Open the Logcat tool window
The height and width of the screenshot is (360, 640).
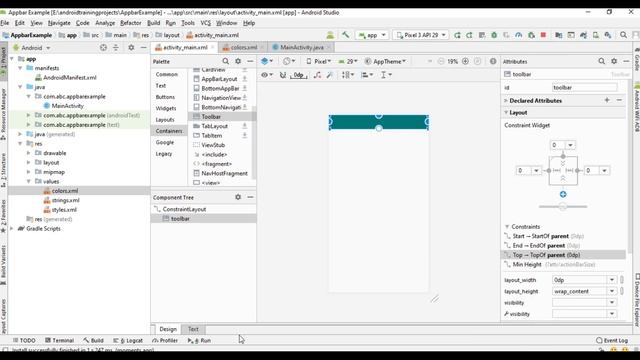pos(128,340)
